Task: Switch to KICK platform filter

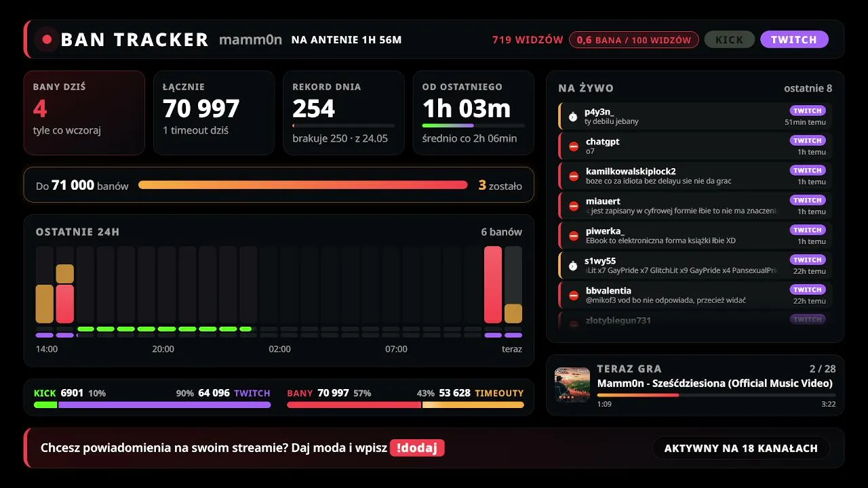Action: click(x=730, y=39)
